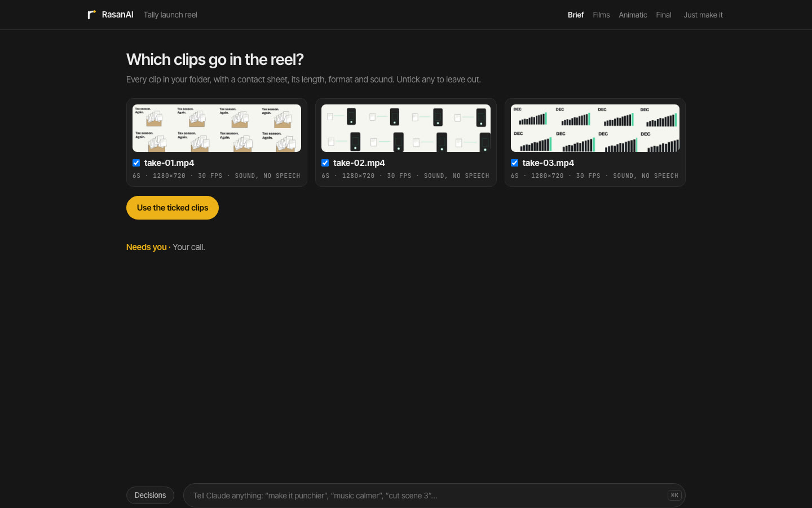Open the Decisions panel button
Screen dimensions: 812x508
point(150,495)
